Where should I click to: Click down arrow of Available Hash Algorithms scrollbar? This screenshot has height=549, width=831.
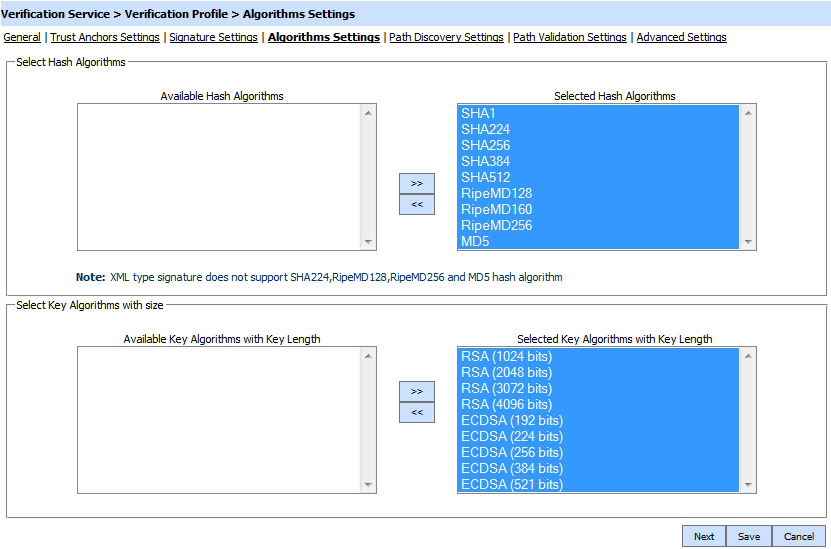point(368,242)
